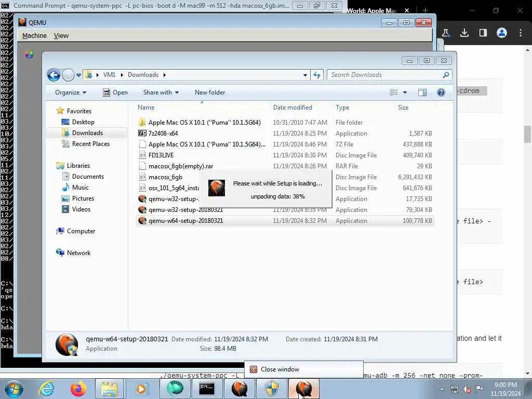Image resolution: width=532 pixels, height=399 pixels.
Task: Click New folder button
Action: (210, 92)
